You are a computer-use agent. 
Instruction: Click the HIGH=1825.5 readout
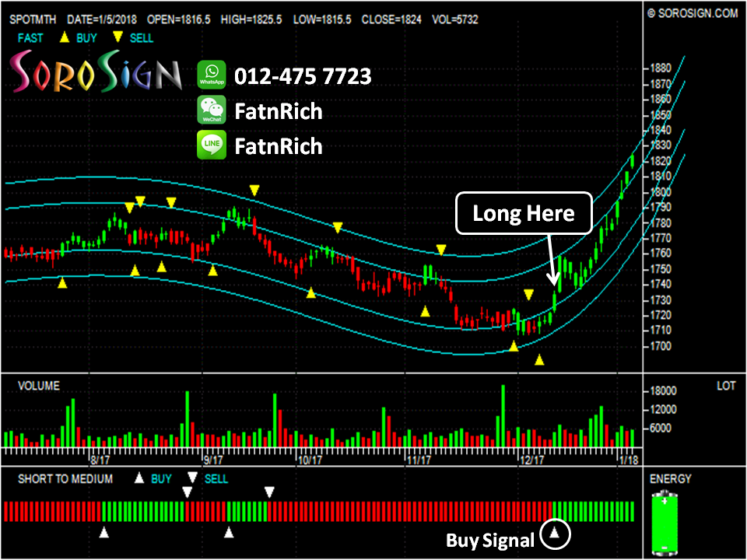click(251, 19)
